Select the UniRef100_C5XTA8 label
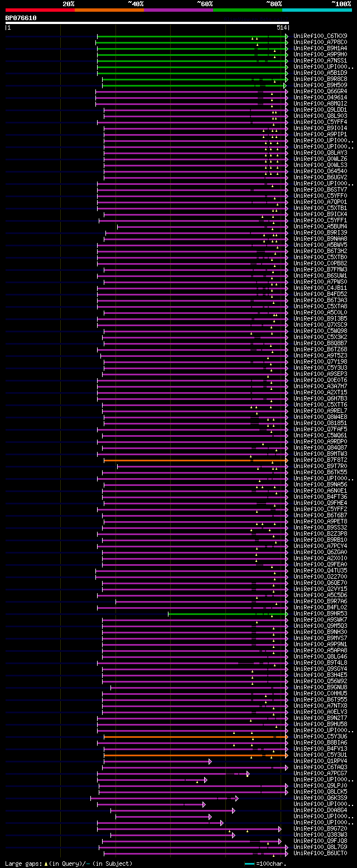Image resolution: width=357 pixels, height=868 pixels. pyautogui.click(x=320, y=306)
